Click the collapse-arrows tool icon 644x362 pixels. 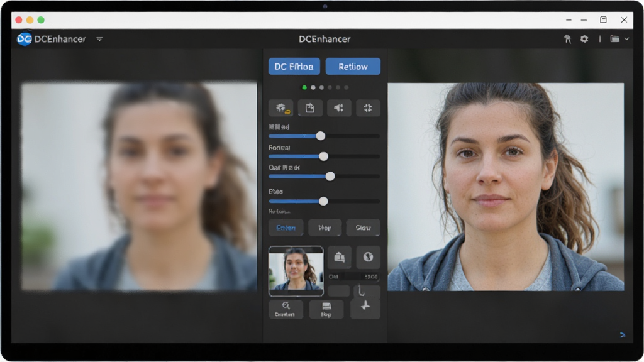[x=368, y=108]
